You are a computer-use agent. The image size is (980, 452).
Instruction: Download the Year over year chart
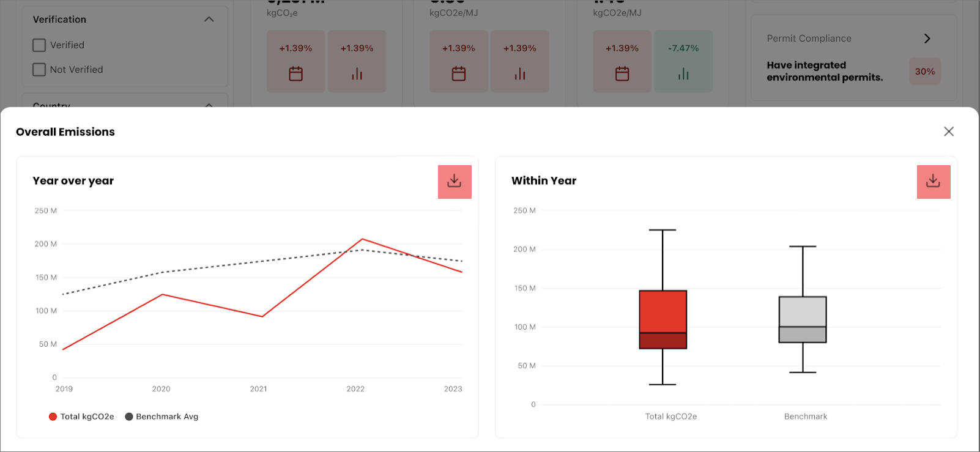[x=455, y=181]
